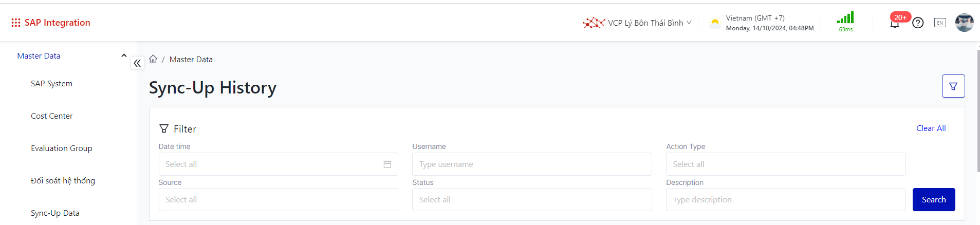Collapse the Master Data menu section
Image resolution: width=980 pixels, height=225 pixels.
[x=124, y=55]
